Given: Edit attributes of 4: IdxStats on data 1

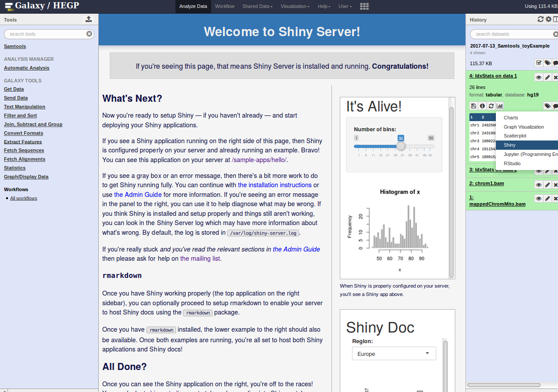Looking at the screenshot, I should click(547, 77).
